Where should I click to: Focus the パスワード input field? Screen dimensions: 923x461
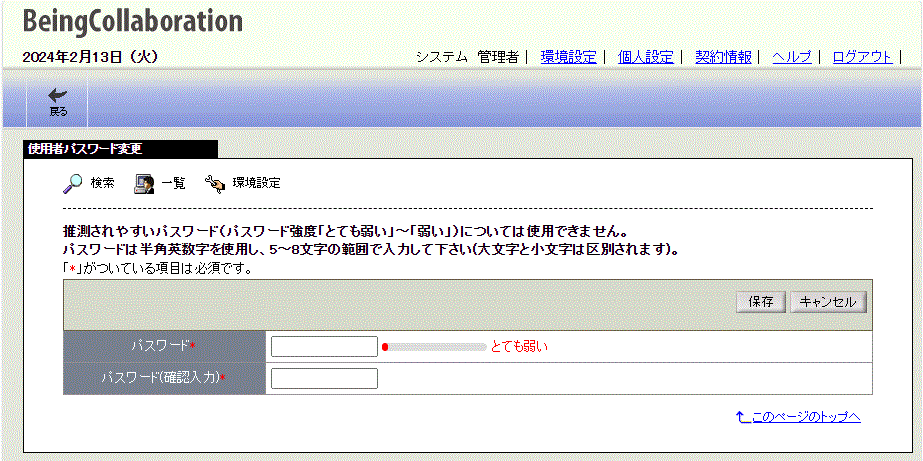[x=324, y=347]
